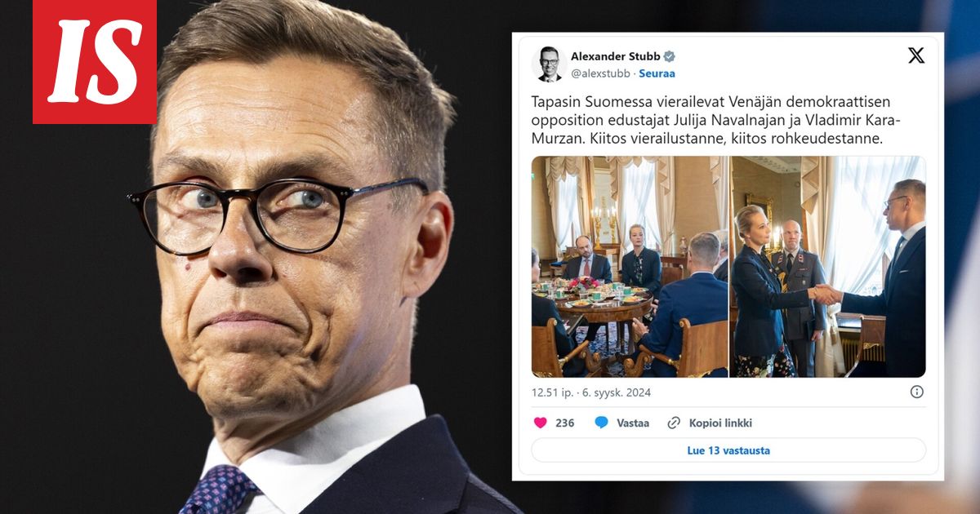Click the Vastaa reply label

[633, 423]
